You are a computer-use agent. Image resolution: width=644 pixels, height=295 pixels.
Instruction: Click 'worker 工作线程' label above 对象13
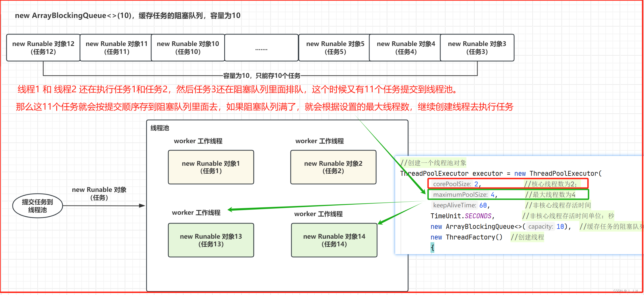click(x=196, y=213)
